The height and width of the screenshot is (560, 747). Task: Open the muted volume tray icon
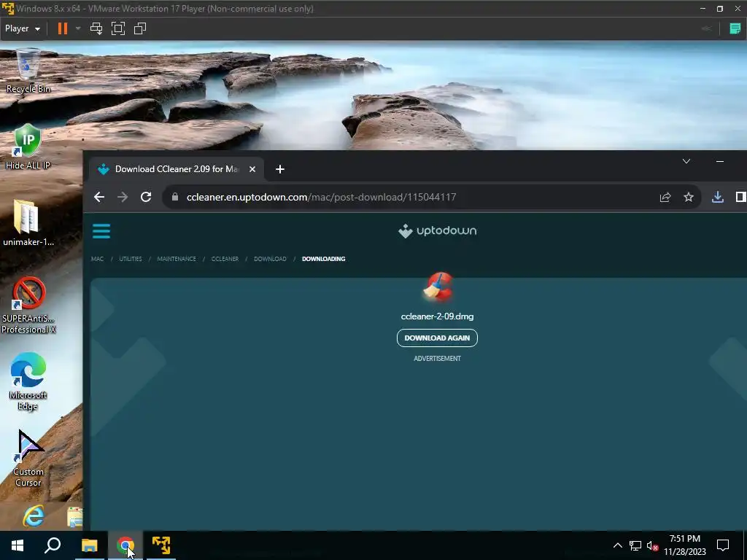click(x=653, y=545)
